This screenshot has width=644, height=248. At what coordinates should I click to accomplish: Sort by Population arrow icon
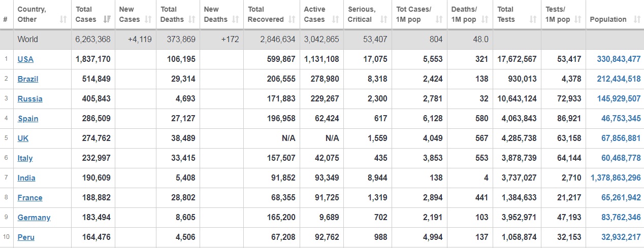637,19
